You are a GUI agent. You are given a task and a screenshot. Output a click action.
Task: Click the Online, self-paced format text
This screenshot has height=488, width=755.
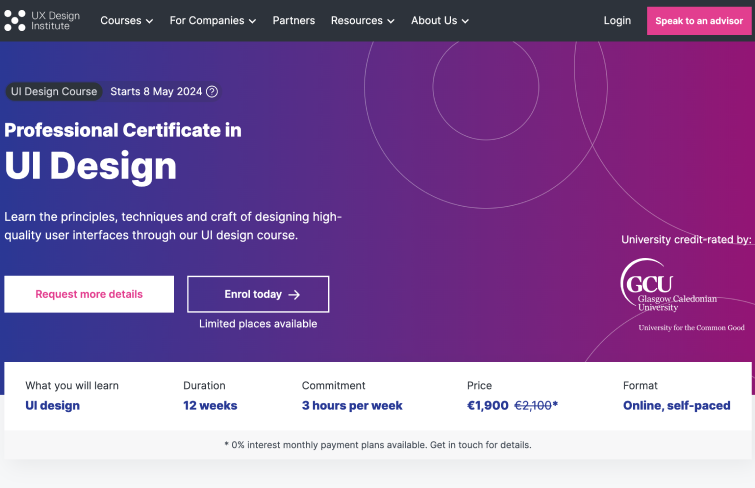pyautogui.click(x=676, y=406)
